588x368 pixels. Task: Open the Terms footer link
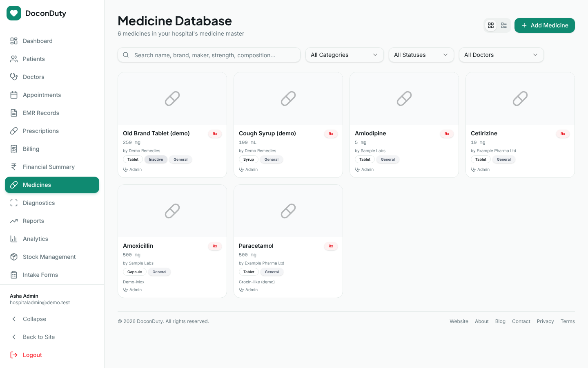(x=568, y=321)
